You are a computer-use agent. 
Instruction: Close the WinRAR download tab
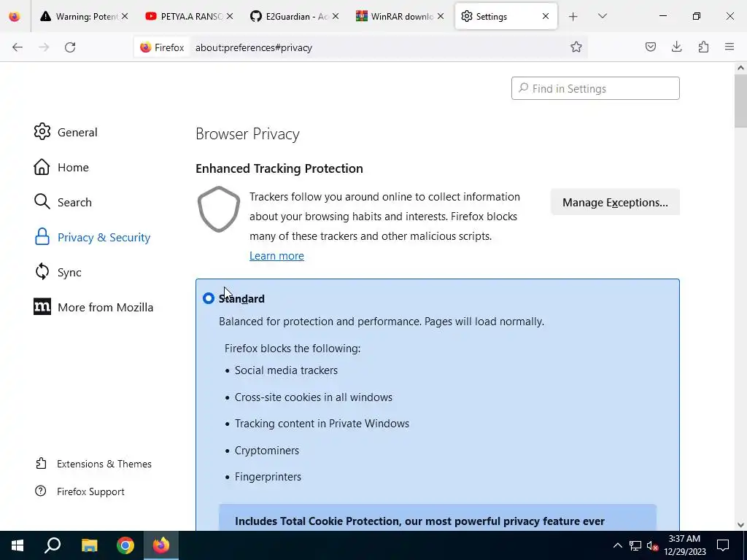441,17
